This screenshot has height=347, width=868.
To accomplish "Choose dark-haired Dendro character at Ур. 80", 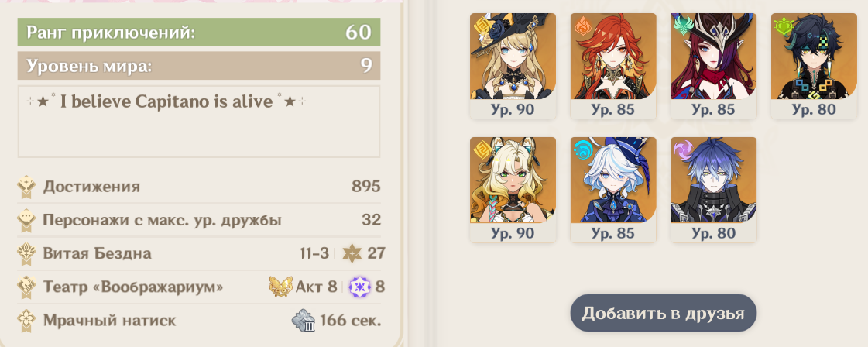I will [814, 66].
